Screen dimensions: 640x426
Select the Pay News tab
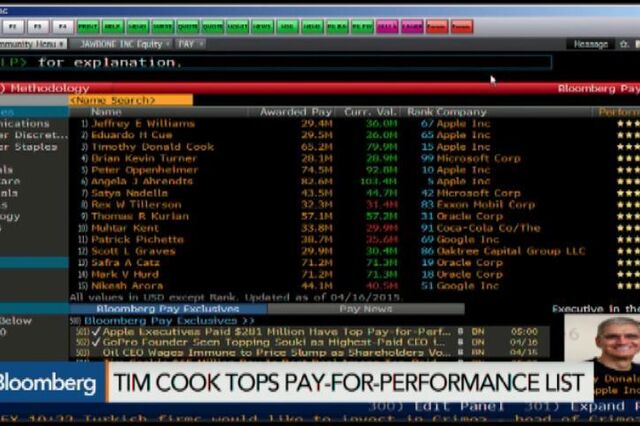click(366, 309)
